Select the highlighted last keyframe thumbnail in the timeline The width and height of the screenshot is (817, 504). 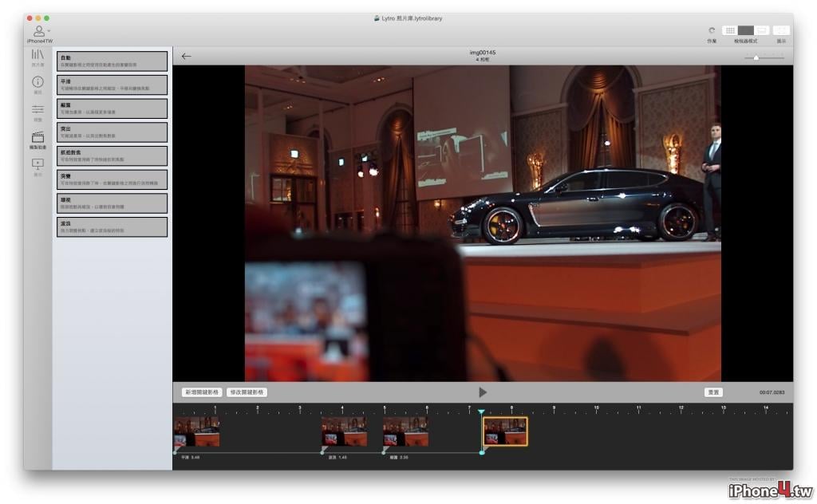(505, 431)
